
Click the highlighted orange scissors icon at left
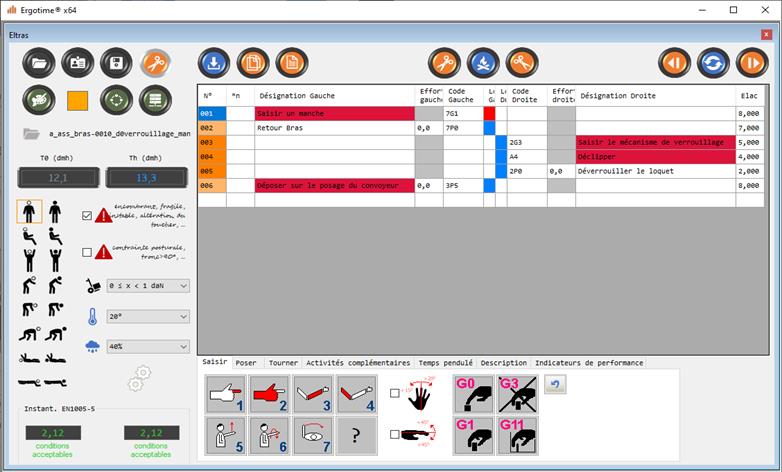pos(155,63)
